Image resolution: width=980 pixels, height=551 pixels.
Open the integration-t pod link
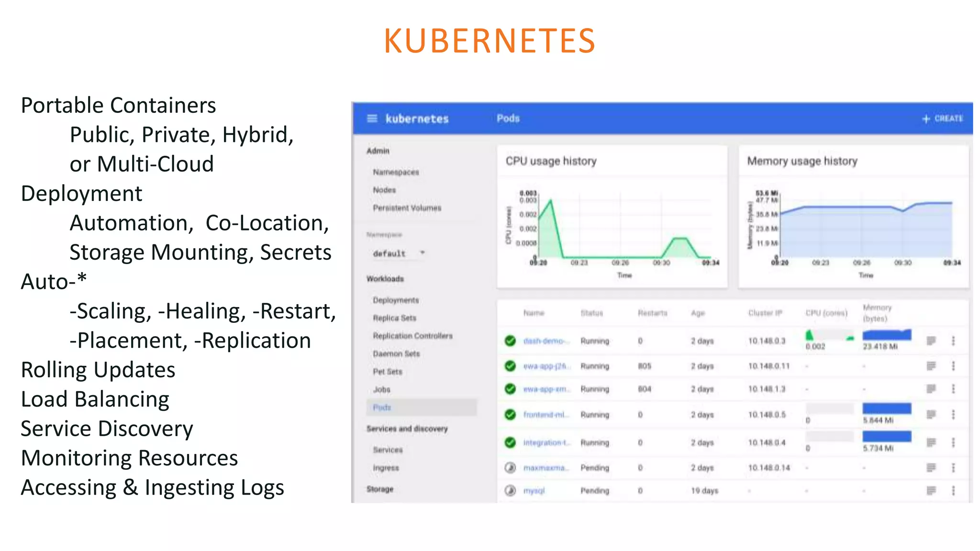[x=547, y=443]
